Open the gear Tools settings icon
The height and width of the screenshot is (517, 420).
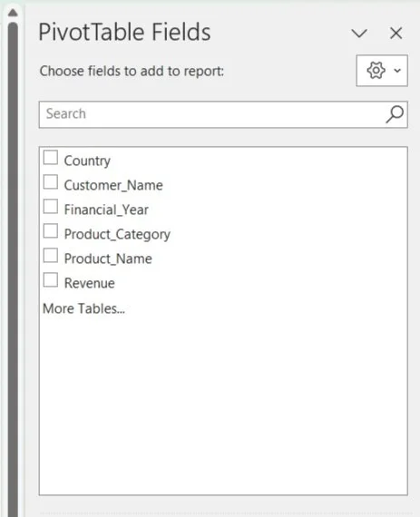pos(376,70)
